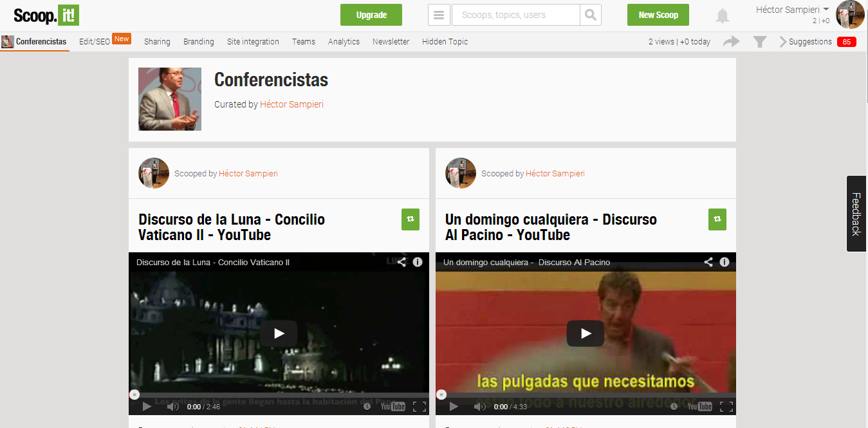Screen dimensions: 868x428
Task: Click the green Upgrade button
Action: point(371,15)
